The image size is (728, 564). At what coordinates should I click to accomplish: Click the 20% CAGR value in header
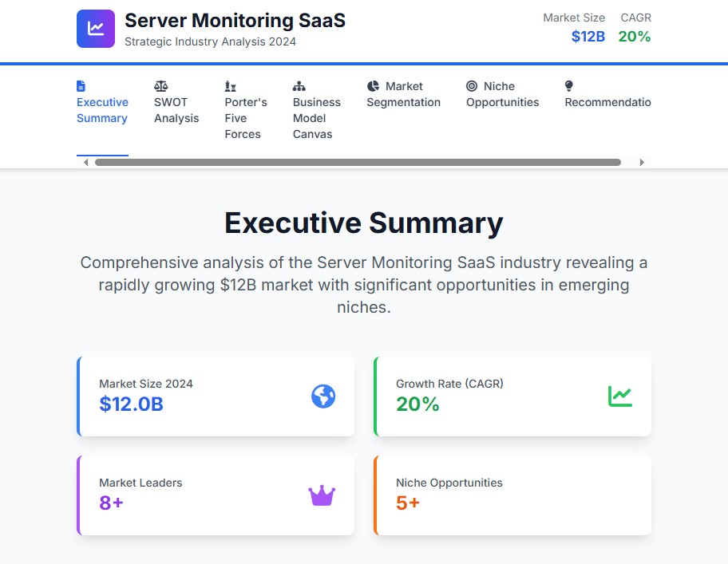pos(635,37)
